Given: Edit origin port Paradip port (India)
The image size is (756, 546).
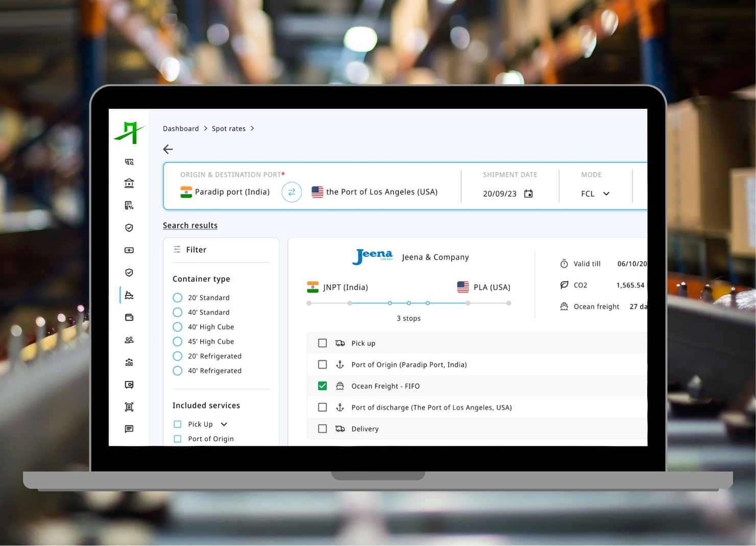Looking at the screenshot, I should coord(232,192).
